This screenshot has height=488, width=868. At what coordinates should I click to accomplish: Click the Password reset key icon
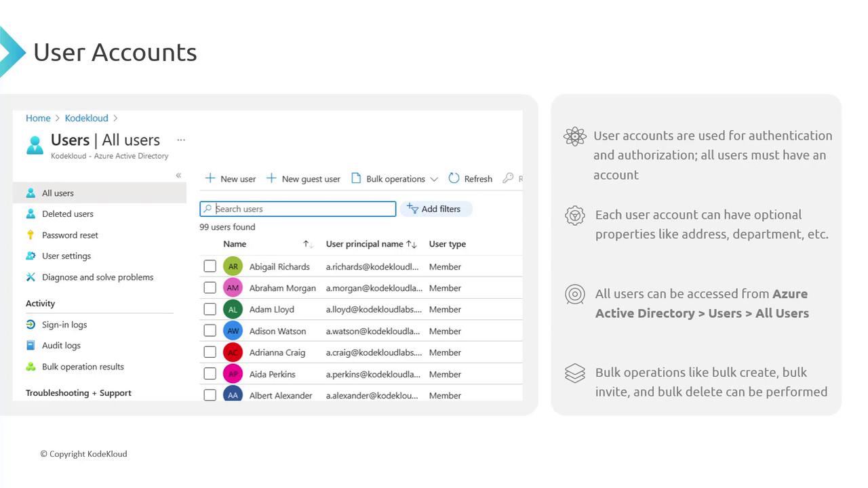coord(31,235)
